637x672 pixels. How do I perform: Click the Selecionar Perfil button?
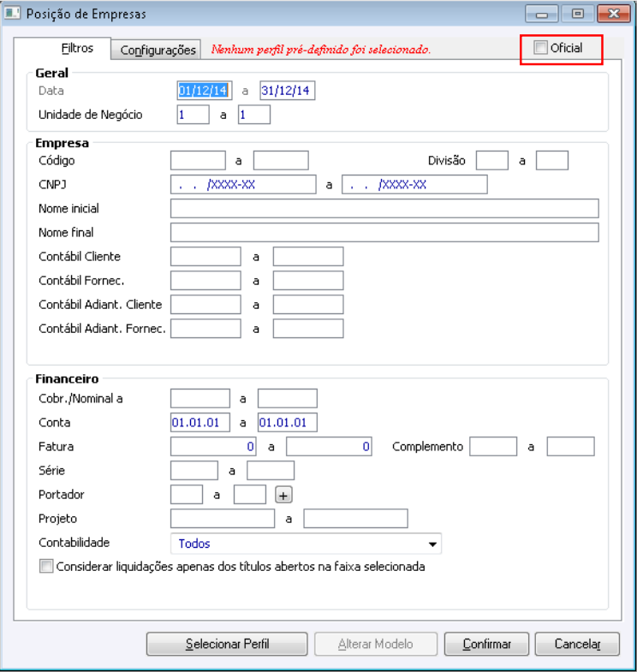click(227, 644)
